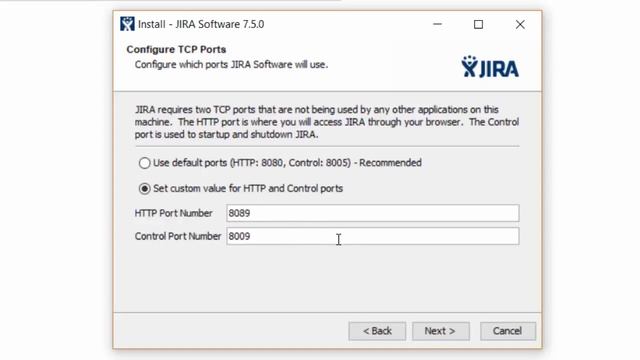Click the paragraph beginning 'JIRA requires two TCP ports'
The width and height of the screenshot is (640, 360).
[x=327, y=122]
